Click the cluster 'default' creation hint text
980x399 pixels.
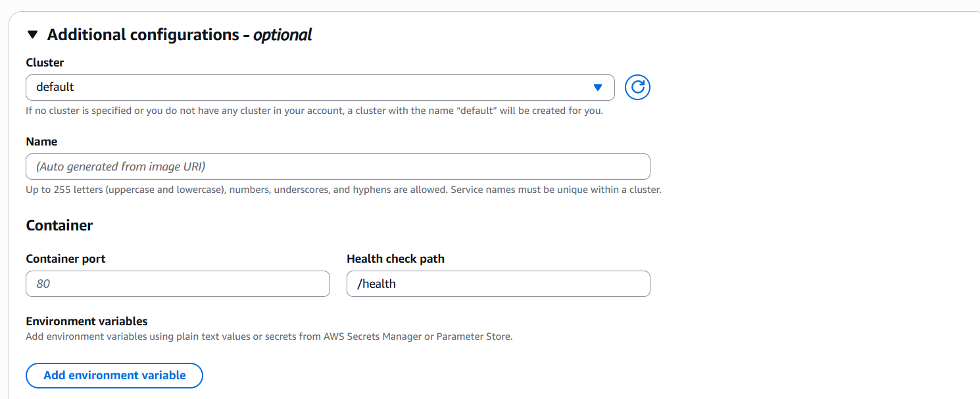click(x=314, y=111)
